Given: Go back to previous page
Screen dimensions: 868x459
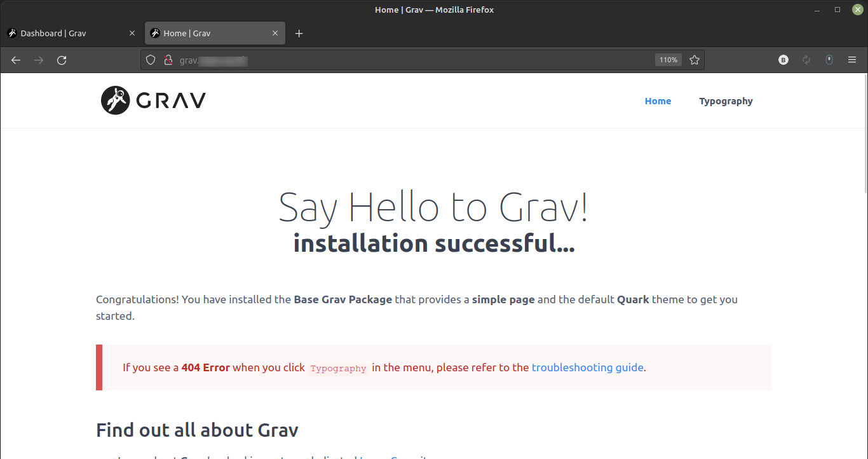Looking at the screenshot, I should tap(16, 60).
